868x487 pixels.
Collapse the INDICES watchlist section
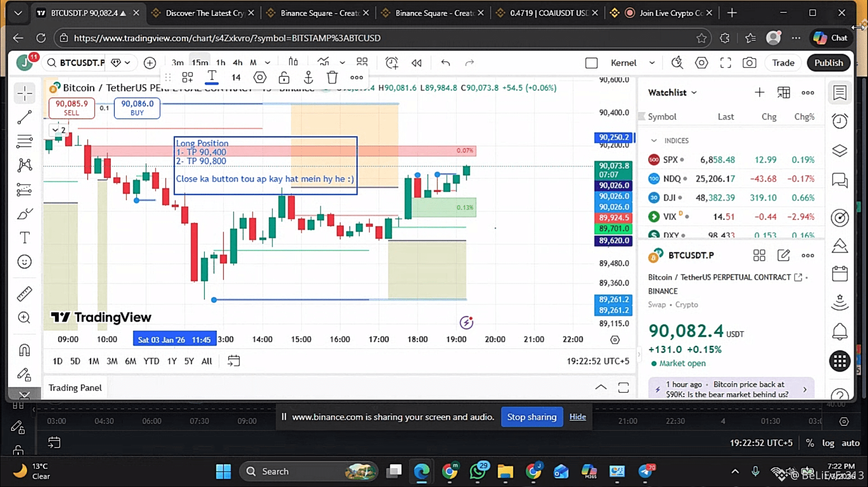pos(654,141)
